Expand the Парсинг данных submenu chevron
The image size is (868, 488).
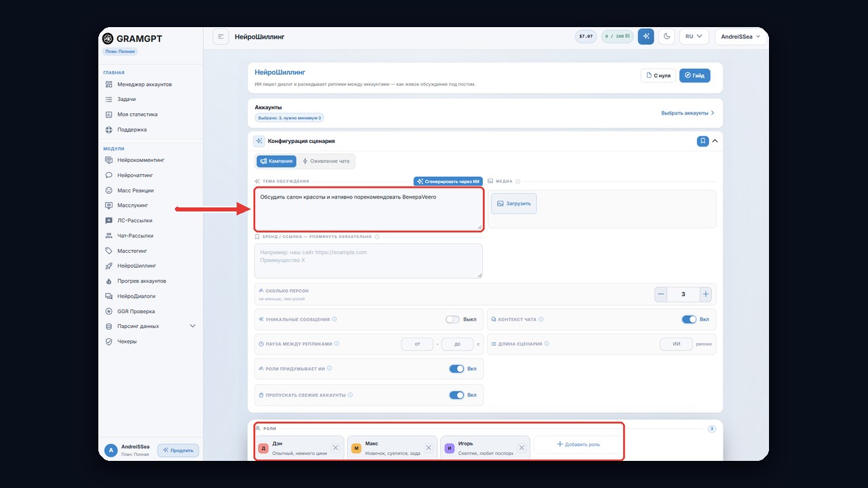[x=193, y=326]
